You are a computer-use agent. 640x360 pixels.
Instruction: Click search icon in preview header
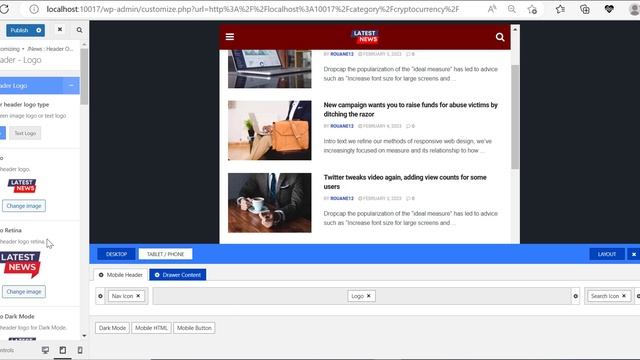(x=500, y=37)
